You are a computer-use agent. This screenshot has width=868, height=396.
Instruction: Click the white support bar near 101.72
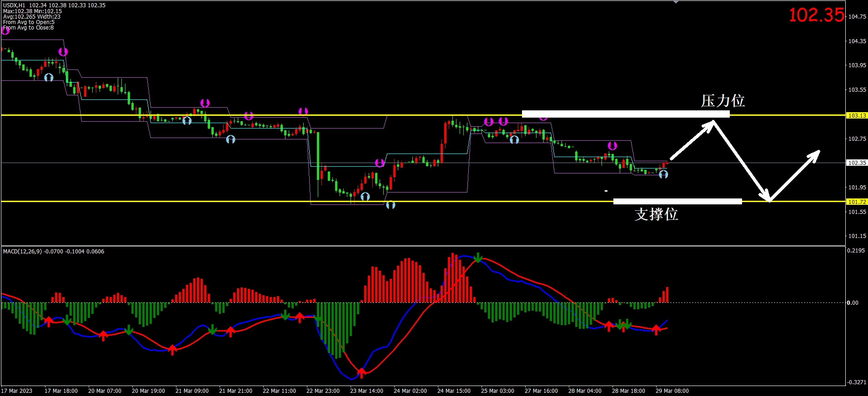(677, 201)
